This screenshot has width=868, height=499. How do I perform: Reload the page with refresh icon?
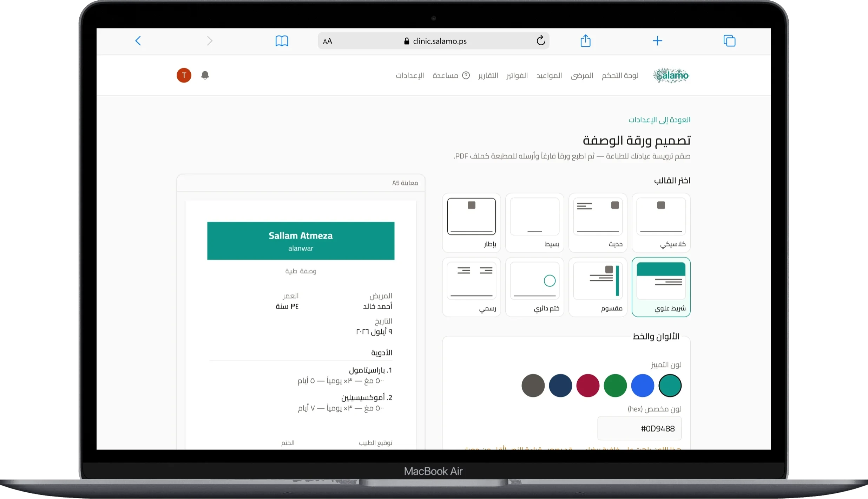[x=541, y=40]
